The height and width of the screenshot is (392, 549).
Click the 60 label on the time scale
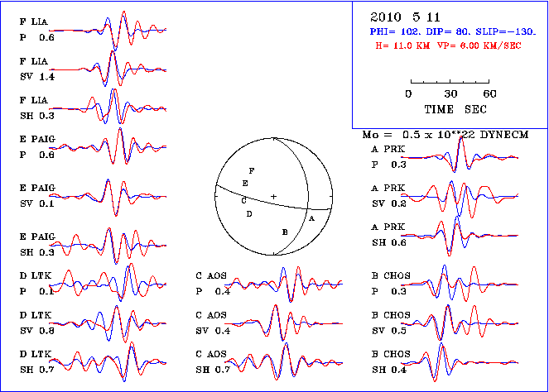point(489,93)
